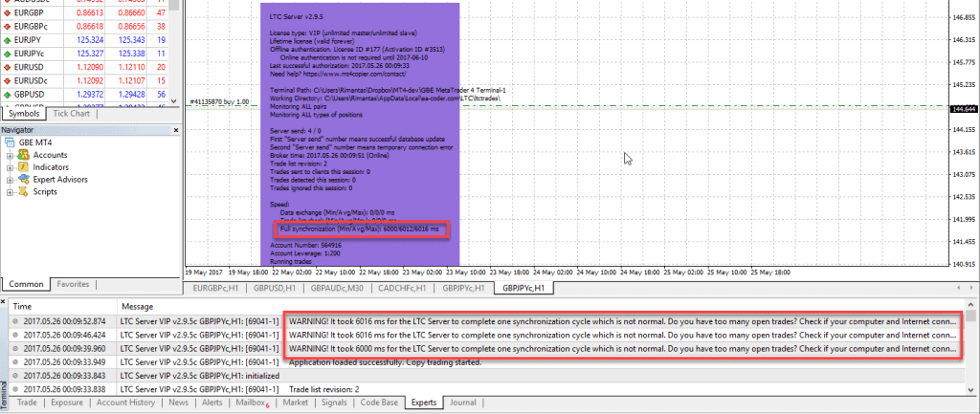Select the 'initialized' log entry
980x414 pixels.
click(x=487, y=376)
